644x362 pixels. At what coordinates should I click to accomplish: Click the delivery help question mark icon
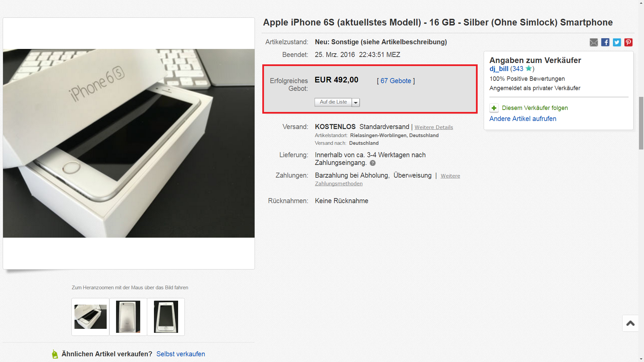[373, 163]
